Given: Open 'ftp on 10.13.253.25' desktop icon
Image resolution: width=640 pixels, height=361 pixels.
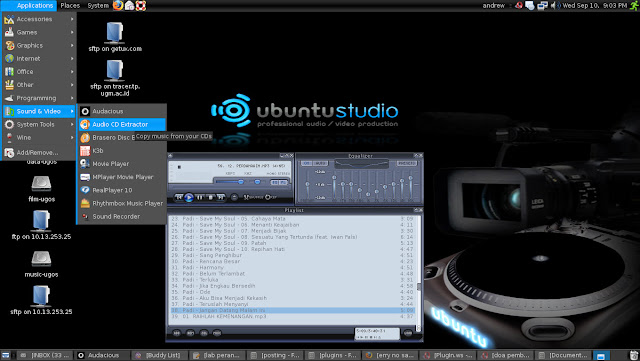Looking at the screenshot, I should coord(41,225).
